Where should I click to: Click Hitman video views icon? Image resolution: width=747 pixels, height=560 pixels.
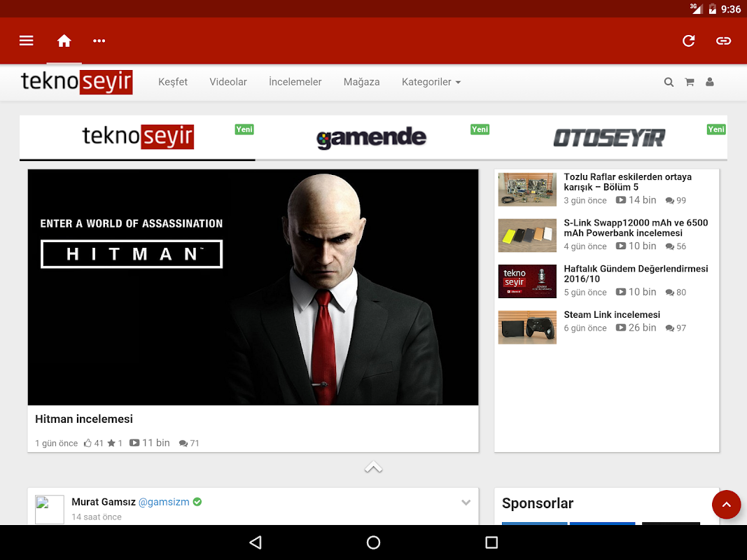pyautogui.click(x=134, y=443)
